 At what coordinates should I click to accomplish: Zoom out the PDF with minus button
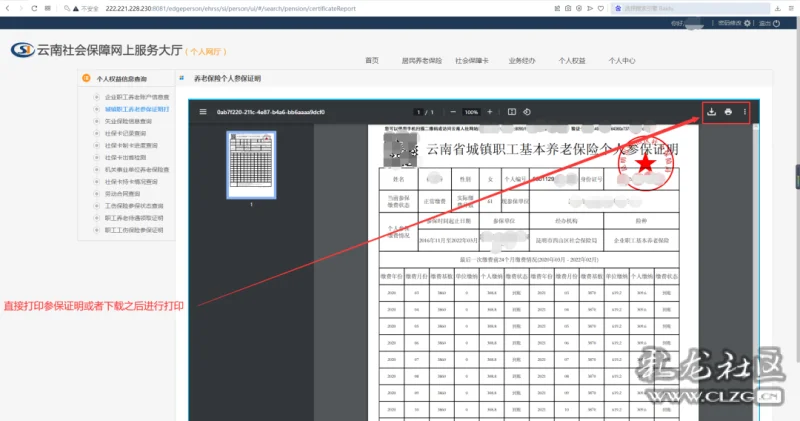pos(453,112)
